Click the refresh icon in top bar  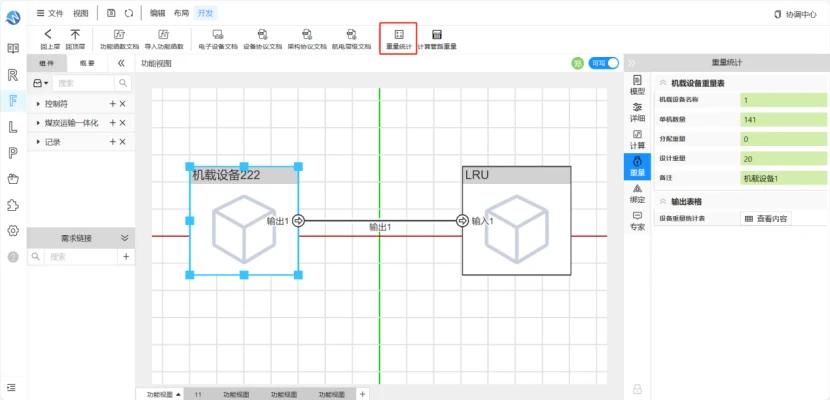click(129, 13)
